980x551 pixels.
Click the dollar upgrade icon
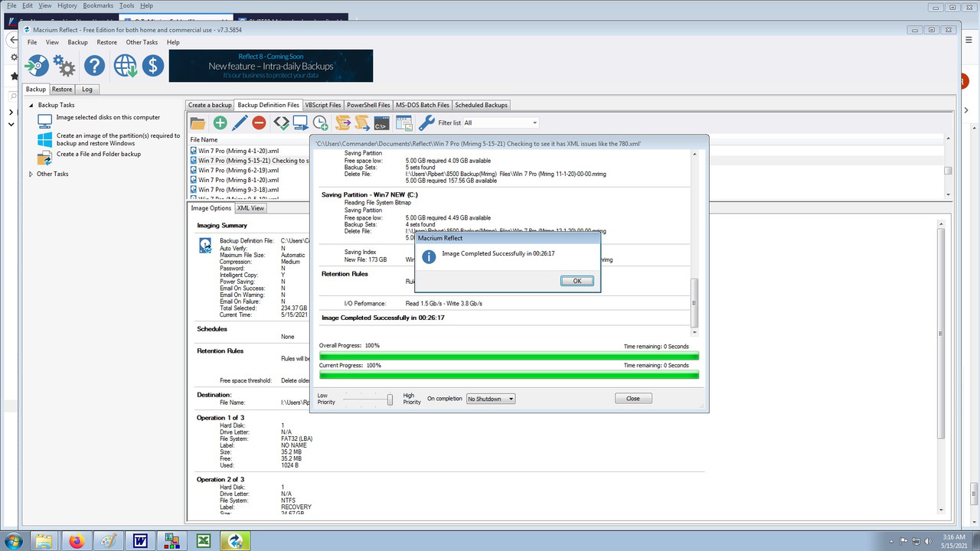[152, 65]
